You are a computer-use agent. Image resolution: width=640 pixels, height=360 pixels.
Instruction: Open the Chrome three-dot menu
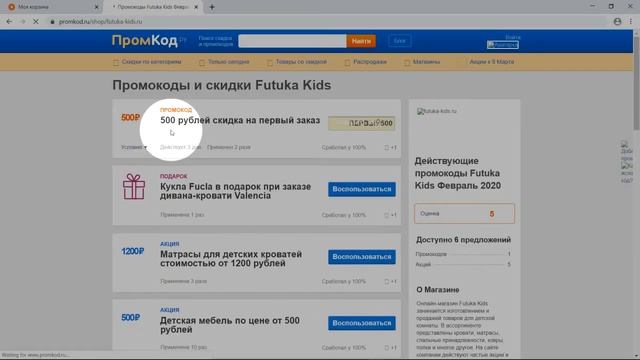coord(631,22)
